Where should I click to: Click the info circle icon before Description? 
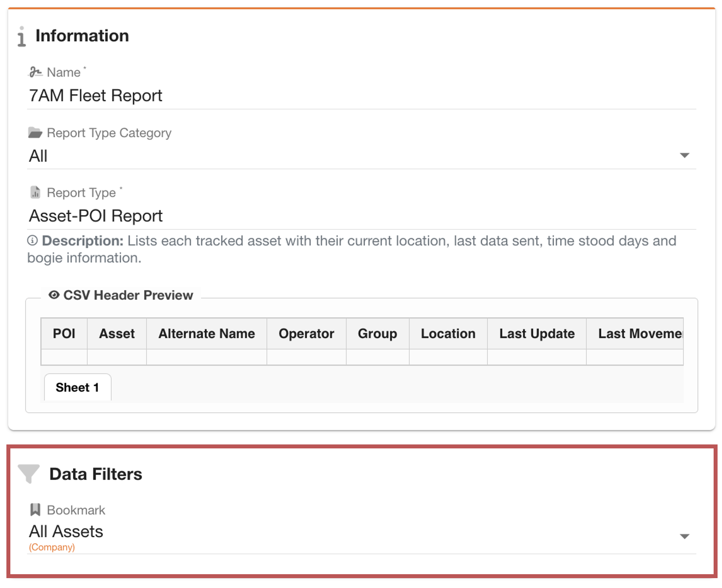tap(33, 241)
